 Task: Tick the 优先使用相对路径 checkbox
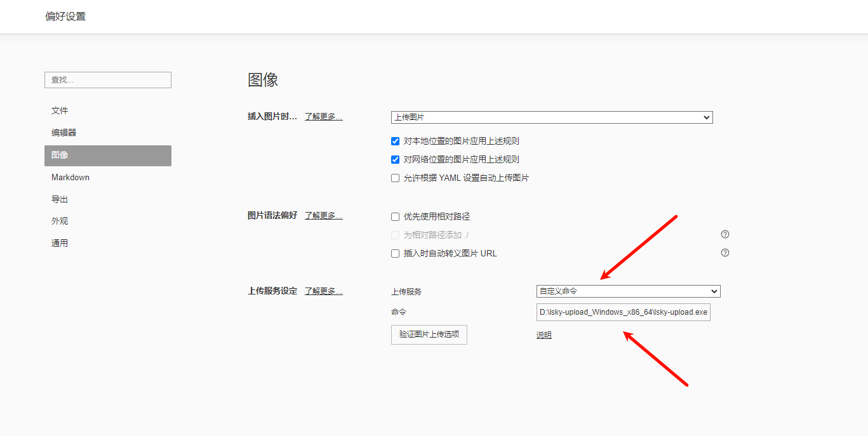point(395,216)
